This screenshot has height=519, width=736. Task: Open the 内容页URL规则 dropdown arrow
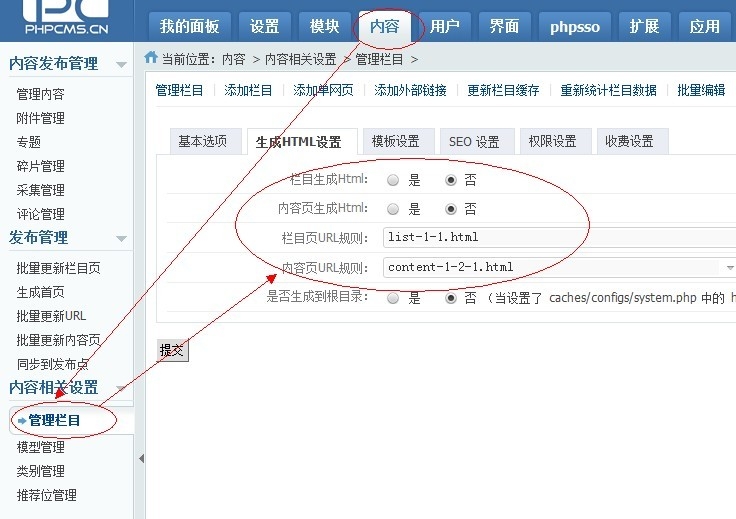click(730, 267)
